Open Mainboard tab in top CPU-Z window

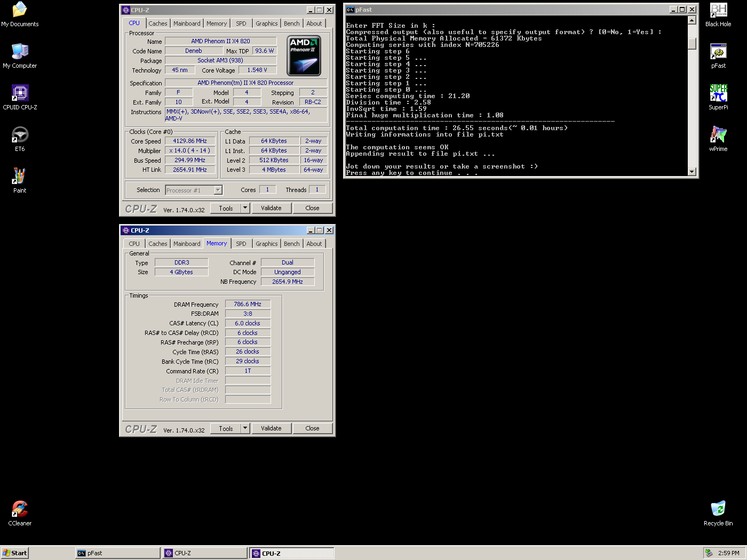(187, 23)
